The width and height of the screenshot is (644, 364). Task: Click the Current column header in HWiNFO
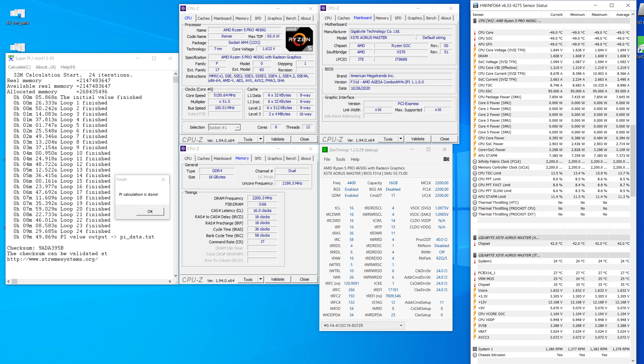tap(552, 15)
